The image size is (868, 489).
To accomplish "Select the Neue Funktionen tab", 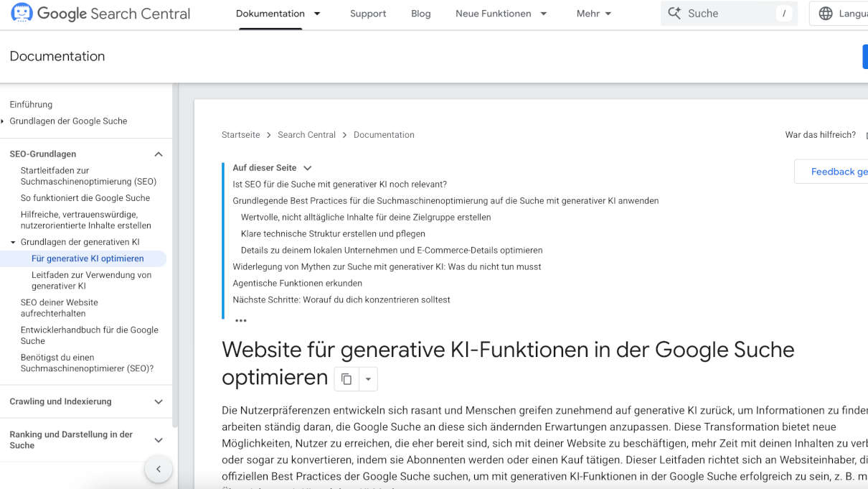I will tap(494, 14).
